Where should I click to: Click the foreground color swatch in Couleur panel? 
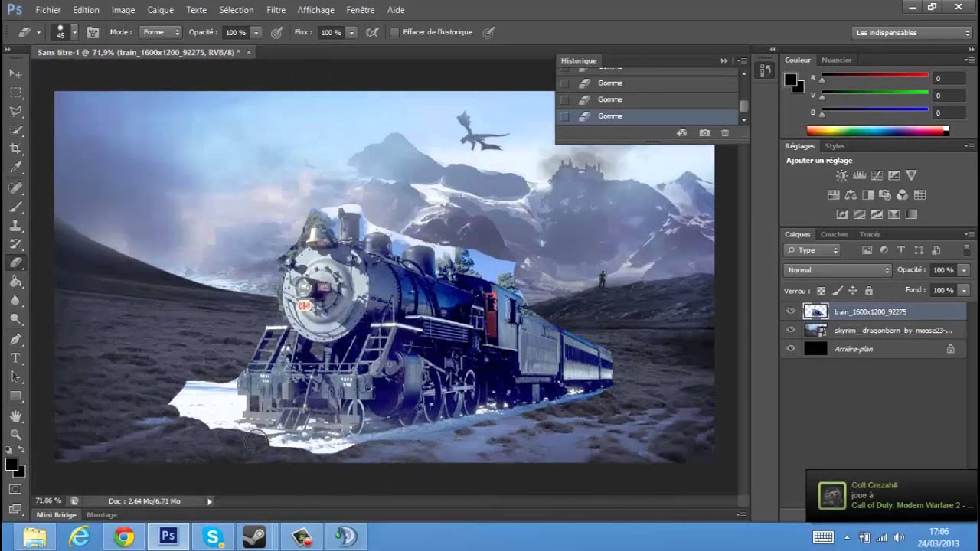pos(791,78)
